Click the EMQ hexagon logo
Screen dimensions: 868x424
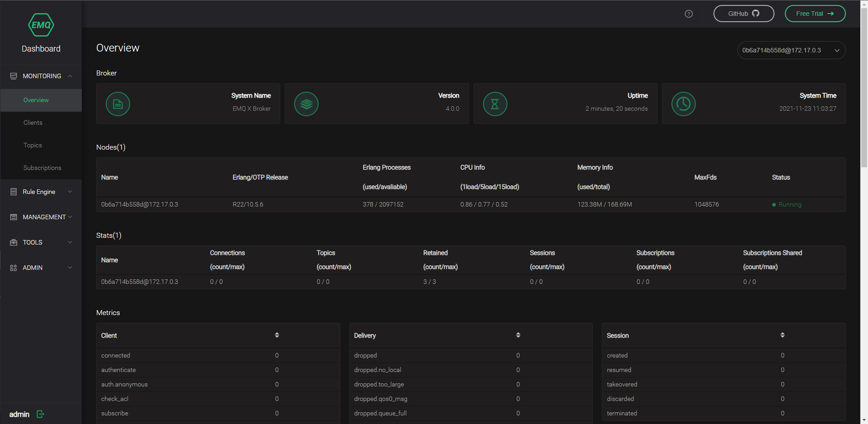point(41,25)
